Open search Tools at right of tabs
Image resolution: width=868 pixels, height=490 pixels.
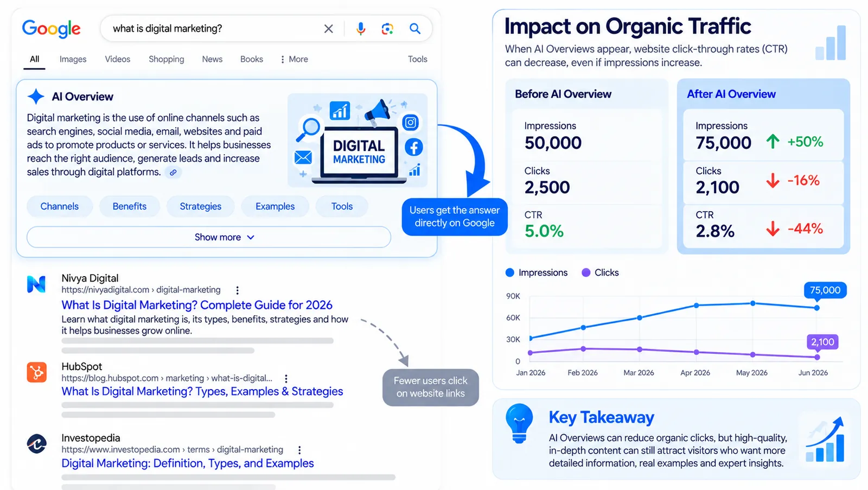coord(418,59)
